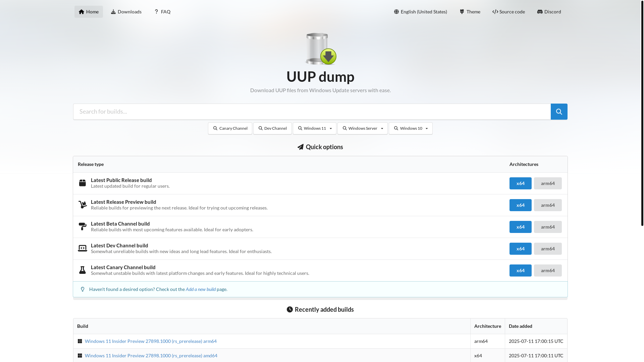Open Windows 11 Insider Preview 27898.1000 arm64 build

tap(151, 341)
